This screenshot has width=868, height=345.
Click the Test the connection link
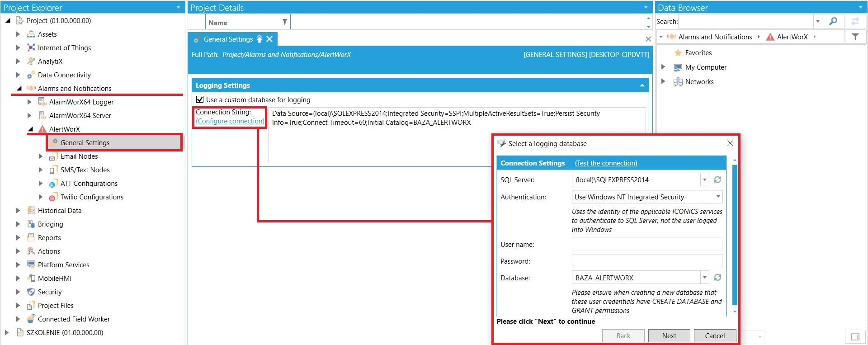tap(606, 163)
